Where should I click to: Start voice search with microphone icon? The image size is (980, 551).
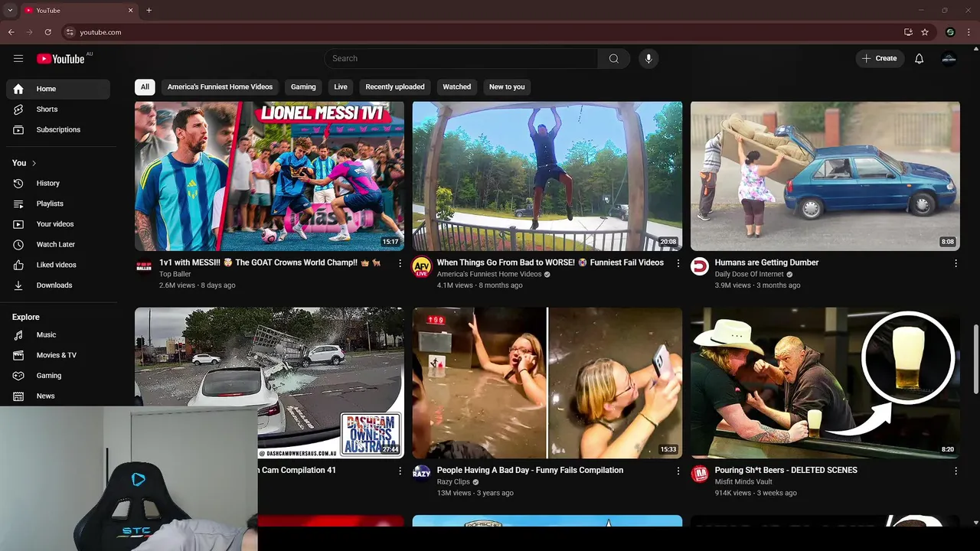[648, 58]
